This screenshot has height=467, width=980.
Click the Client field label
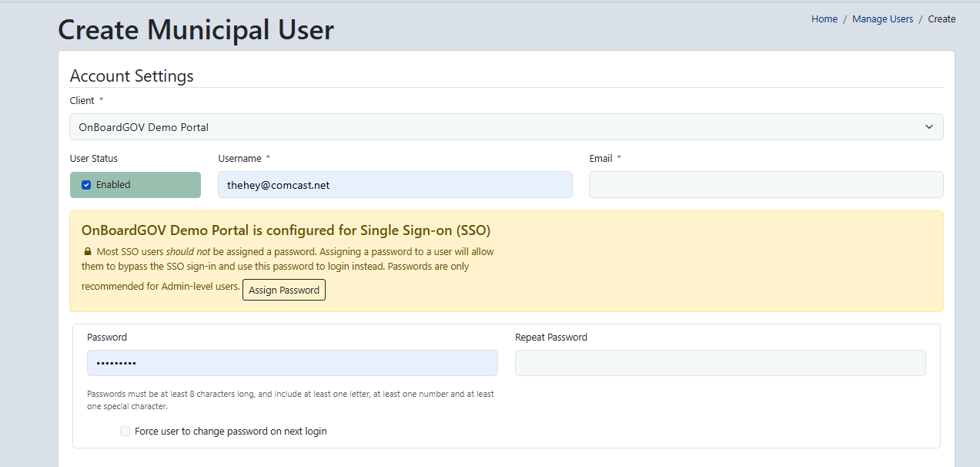click(82, 101)
